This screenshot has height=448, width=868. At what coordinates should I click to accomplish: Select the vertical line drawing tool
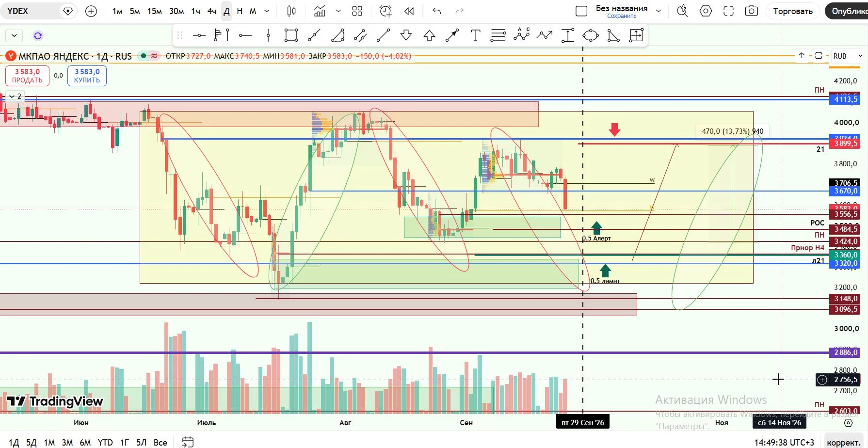[x=268, y=35]
